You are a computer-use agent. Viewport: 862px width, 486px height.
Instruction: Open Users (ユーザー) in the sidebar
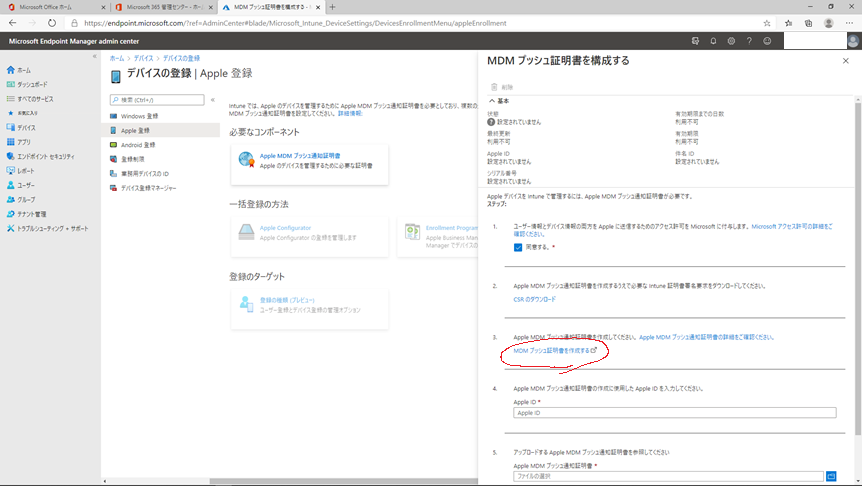point(20,185)
